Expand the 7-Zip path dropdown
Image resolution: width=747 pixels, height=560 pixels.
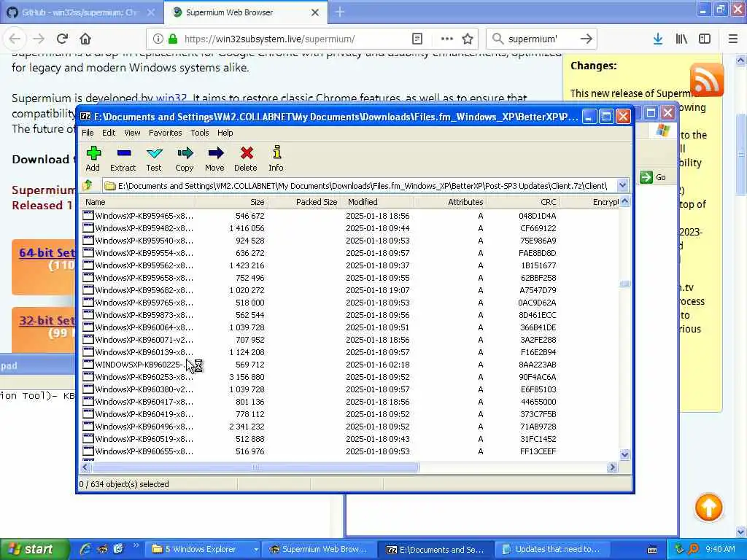coord(622,185)
